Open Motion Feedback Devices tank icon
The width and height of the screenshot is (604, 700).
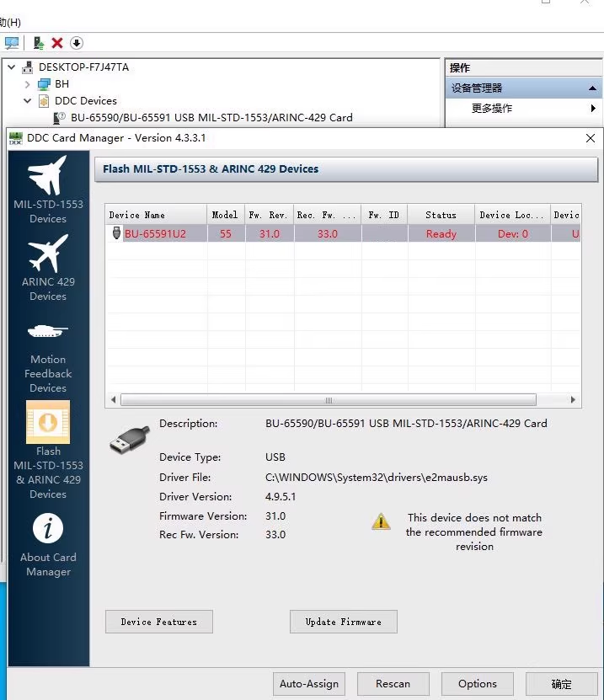click(48, 331)
